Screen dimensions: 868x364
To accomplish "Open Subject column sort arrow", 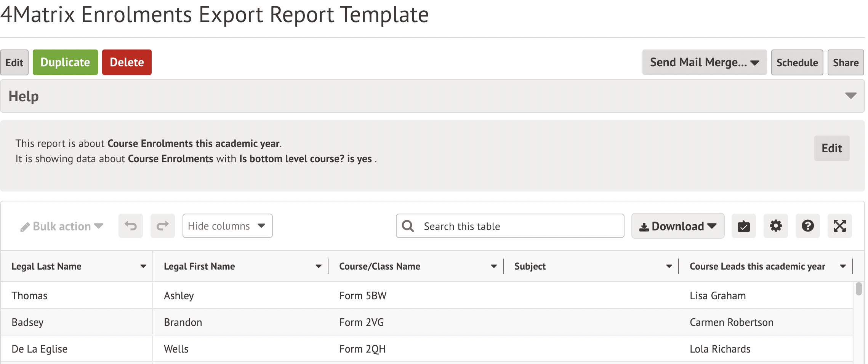I will [669, 267].
